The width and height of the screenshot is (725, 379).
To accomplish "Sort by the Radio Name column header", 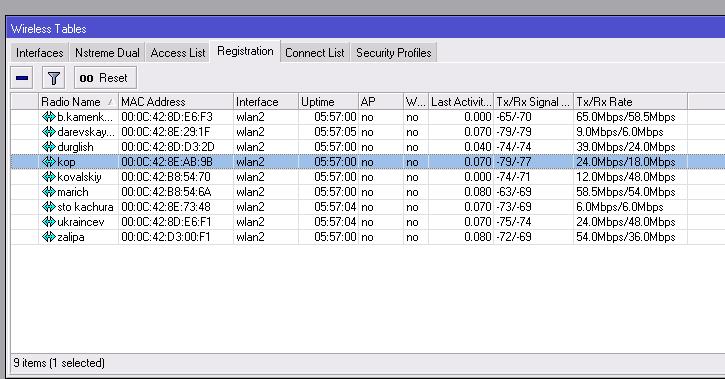I will (x=78, y=102).
